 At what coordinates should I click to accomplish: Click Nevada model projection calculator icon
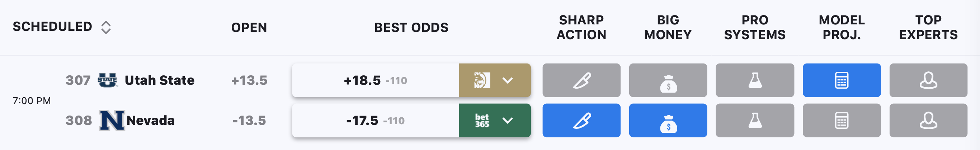[842, 120]
